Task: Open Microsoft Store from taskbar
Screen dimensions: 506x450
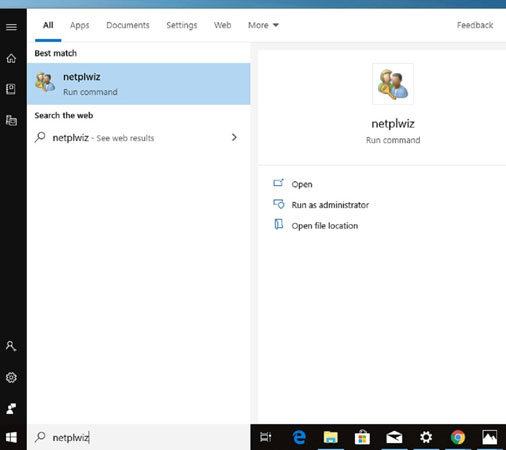Action: 362,437
